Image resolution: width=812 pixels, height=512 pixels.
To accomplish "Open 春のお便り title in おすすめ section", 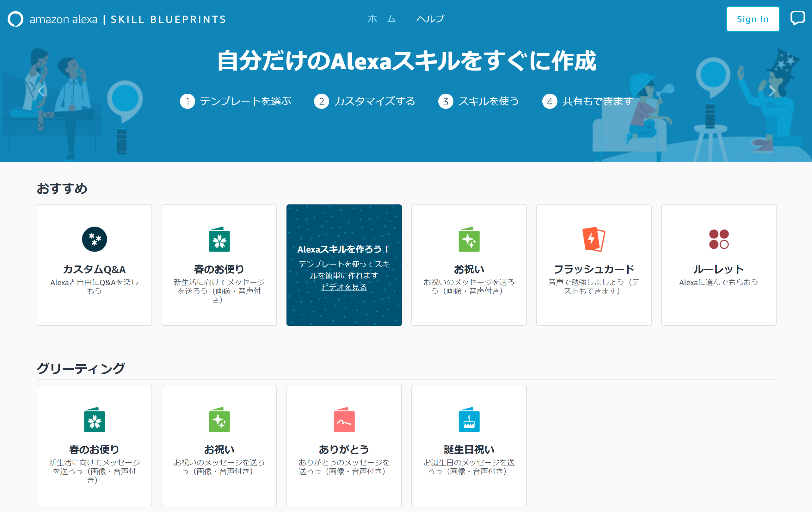I will pyautogui.click(x=219, y=269).
